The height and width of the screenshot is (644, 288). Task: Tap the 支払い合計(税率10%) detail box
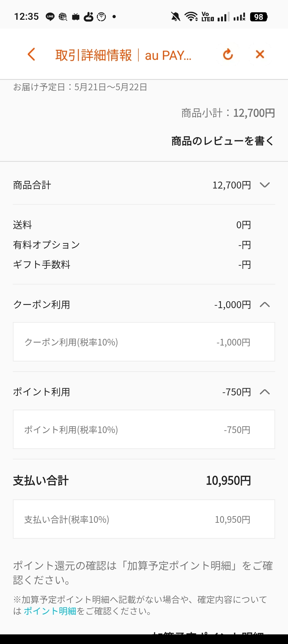click(x=144, y=519)
